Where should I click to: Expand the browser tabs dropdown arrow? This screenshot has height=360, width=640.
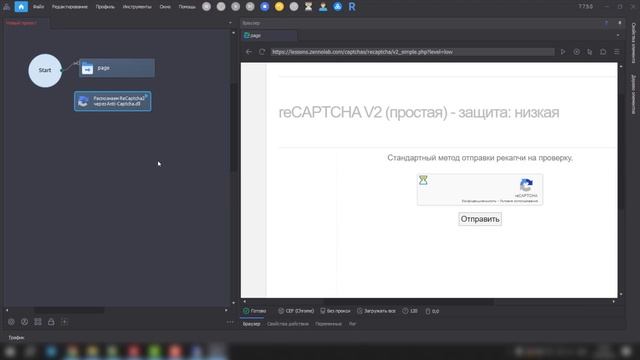pos(618,36)
